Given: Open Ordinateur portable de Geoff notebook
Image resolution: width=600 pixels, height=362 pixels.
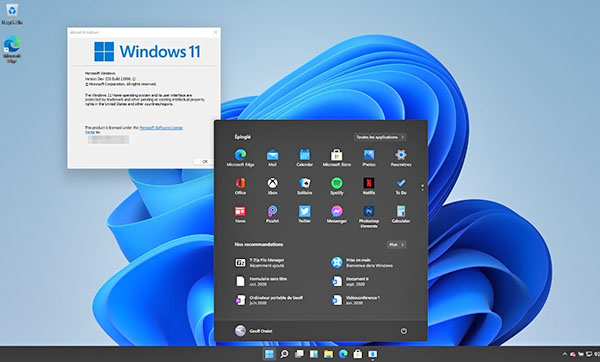Looking at the screenshot, I should coord(269,300).
